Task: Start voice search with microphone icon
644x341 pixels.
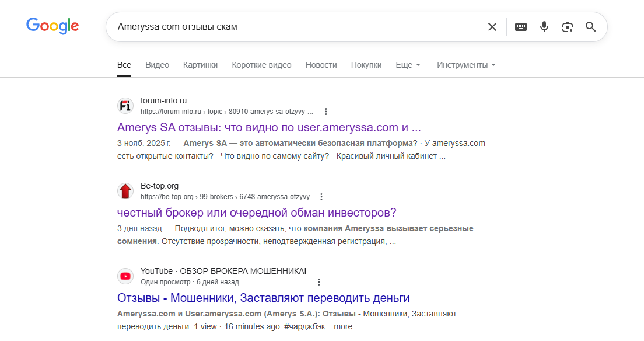Action: coord(544,27)
